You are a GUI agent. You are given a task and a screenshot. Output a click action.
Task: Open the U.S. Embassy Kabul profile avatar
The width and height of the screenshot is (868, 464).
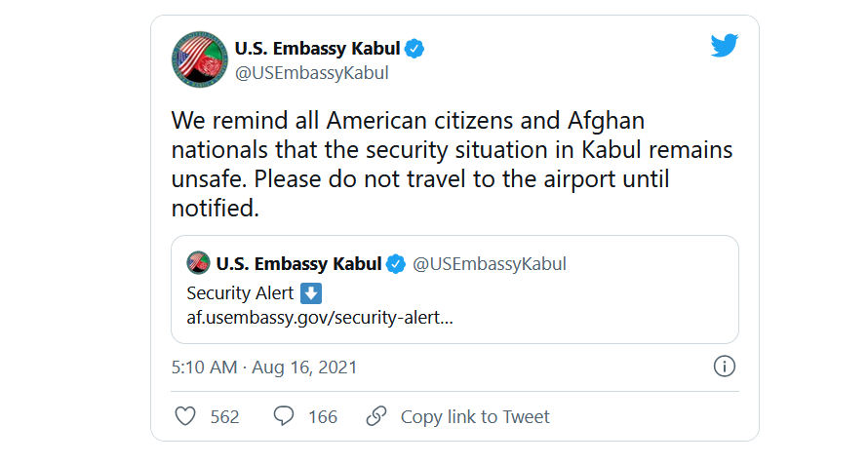(x=199, y=59)
